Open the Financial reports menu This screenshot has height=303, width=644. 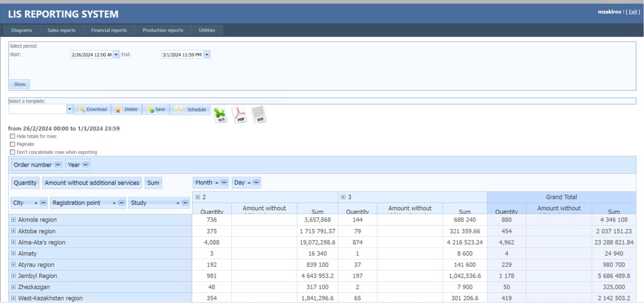tap(109, 30)
